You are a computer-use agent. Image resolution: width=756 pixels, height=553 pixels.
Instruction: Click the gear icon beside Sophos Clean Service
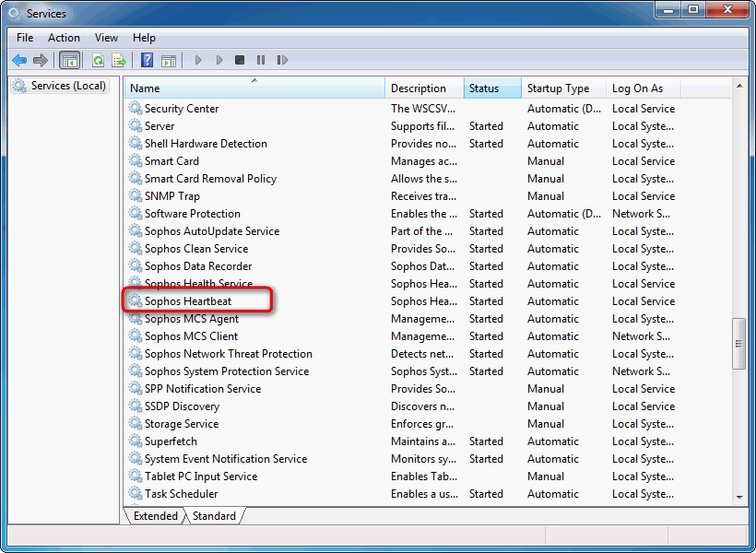(136, 248)
